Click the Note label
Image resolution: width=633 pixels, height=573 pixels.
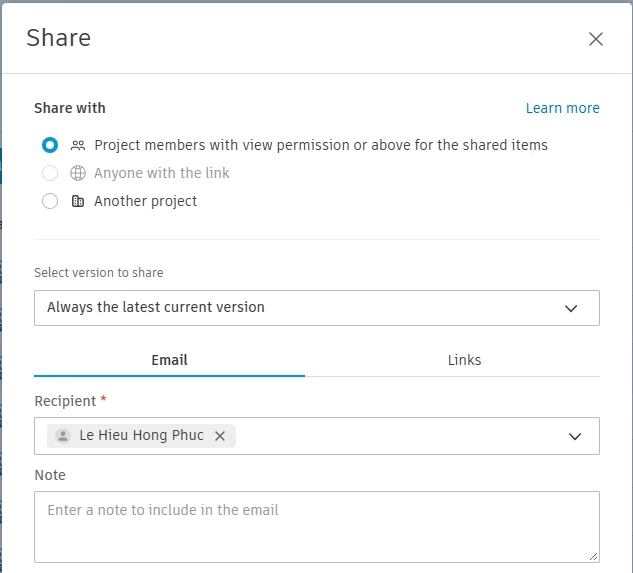click(50, 475)
